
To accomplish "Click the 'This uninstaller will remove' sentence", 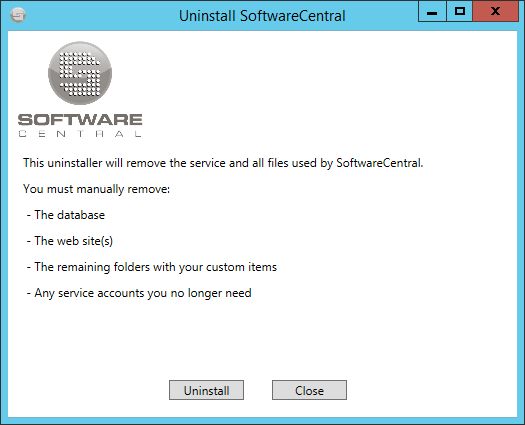I will point(223,163).
